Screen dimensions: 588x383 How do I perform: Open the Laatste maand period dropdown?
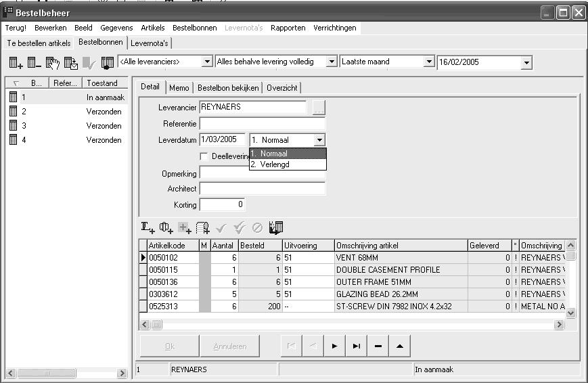pos(429,62)
